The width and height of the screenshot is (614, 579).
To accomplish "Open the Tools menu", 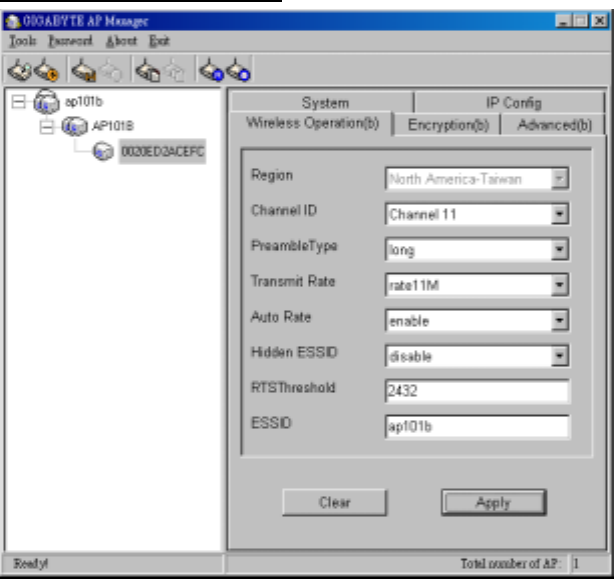I will [22, 41].
